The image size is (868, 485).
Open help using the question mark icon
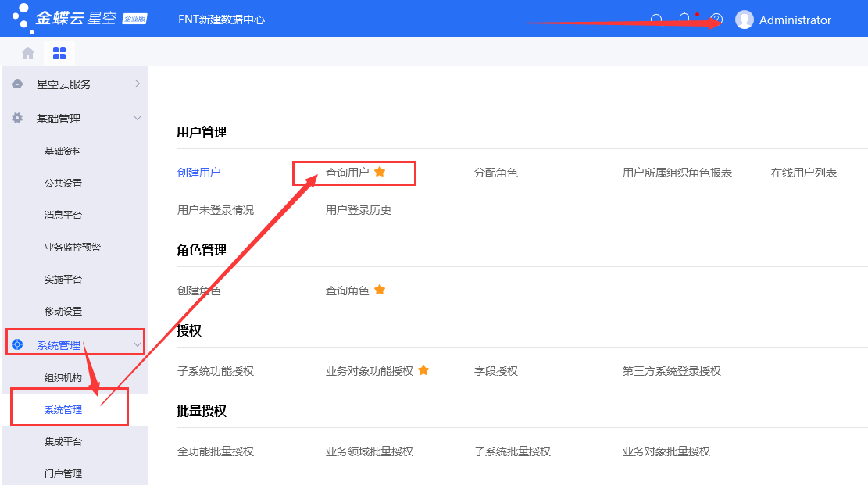pyautogui.click(x=716, y=20)
